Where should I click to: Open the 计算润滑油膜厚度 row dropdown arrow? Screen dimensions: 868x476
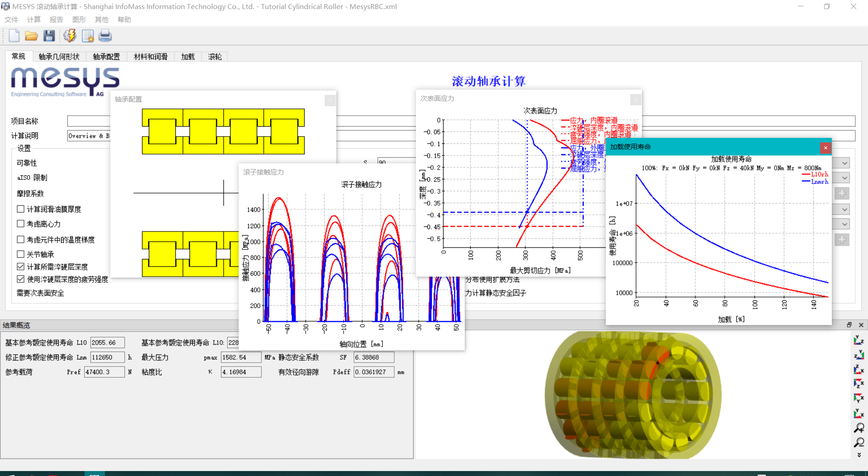[844, 209]
